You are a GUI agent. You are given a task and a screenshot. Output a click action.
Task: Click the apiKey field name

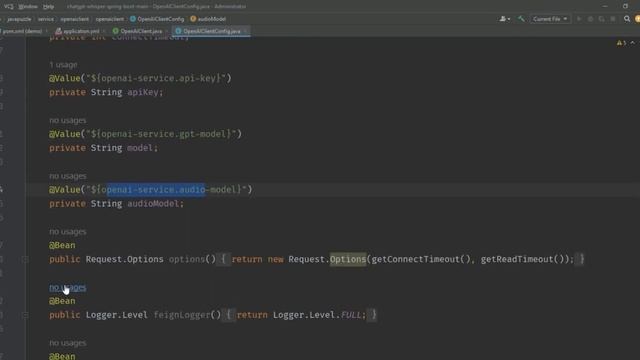coord(142,92)
